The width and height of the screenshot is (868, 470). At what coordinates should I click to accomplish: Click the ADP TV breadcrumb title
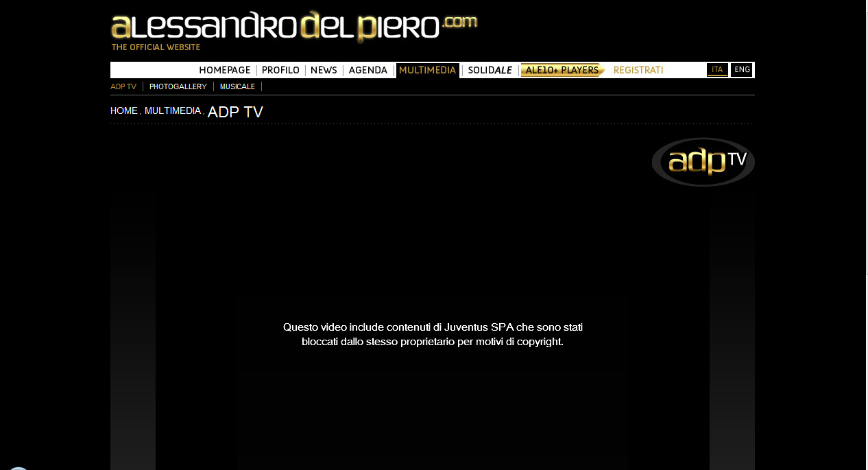coord(235,112)
